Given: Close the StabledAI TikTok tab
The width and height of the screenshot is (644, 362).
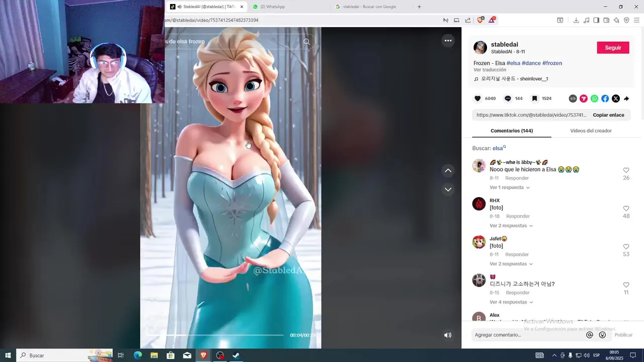Looking at the screenshot, I should point(242,7).
